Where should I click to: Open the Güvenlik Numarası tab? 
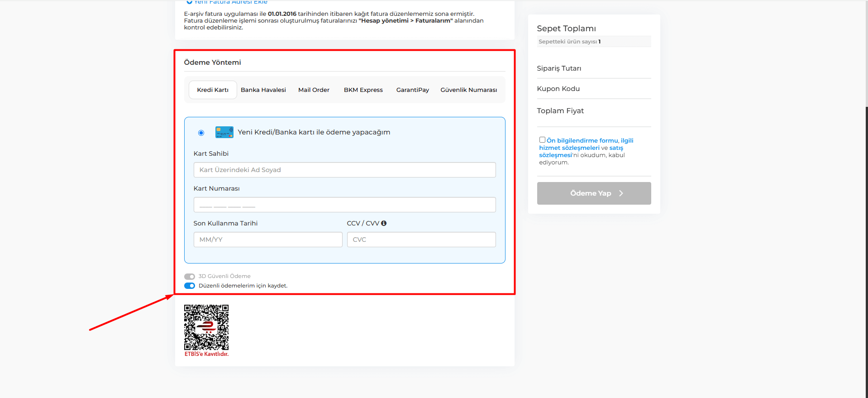point(468,90)
